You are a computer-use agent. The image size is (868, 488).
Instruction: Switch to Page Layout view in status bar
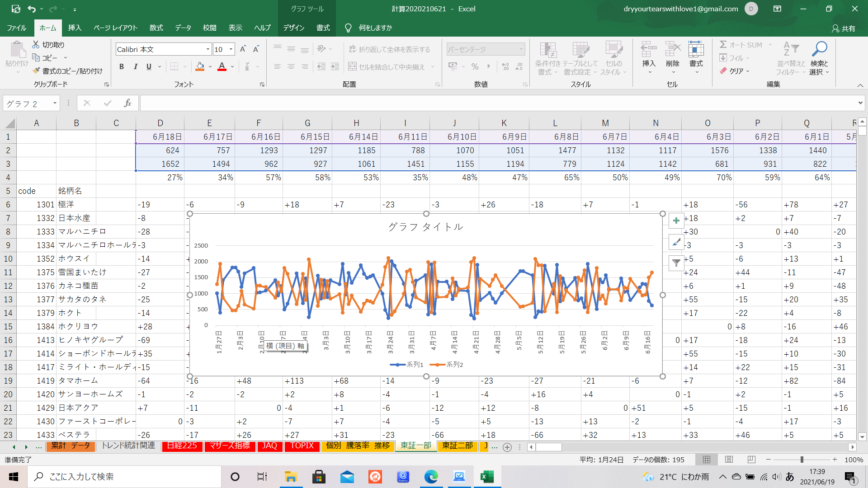(729, 460)
